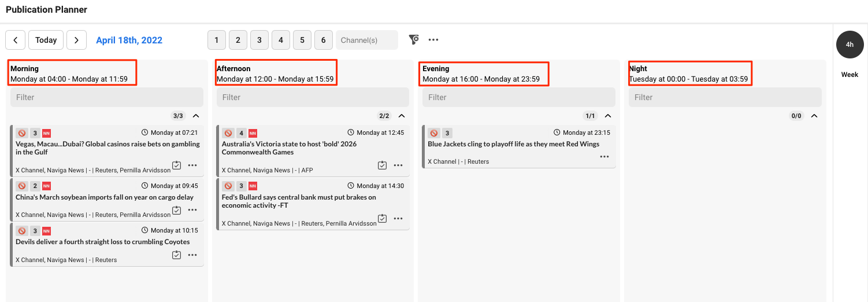This screenshot has height=302, width=868.
Task: Collapse the Afternoon column list
Action: (402, 116)
